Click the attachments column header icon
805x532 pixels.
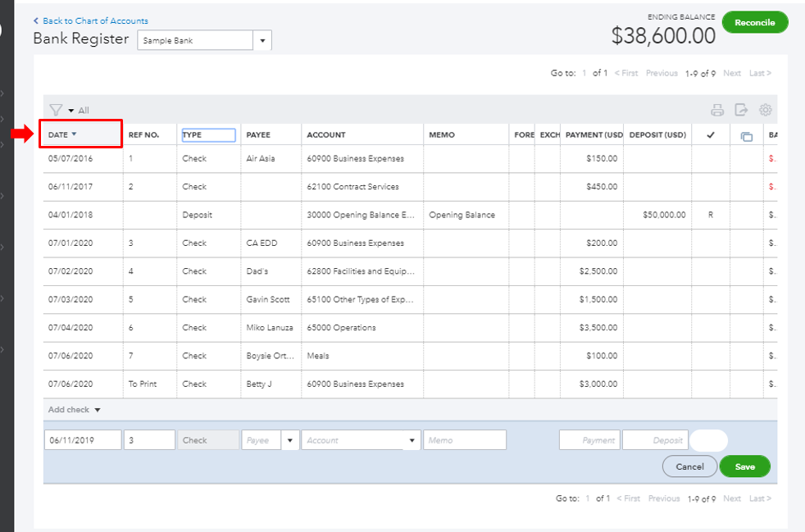(746, 135)
